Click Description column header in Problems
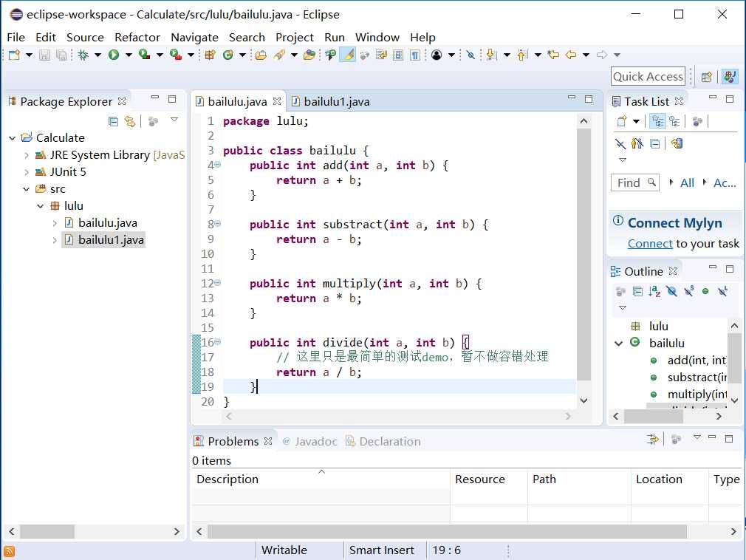The height and width of the screenshot is (560, 746). pos(321,479)
